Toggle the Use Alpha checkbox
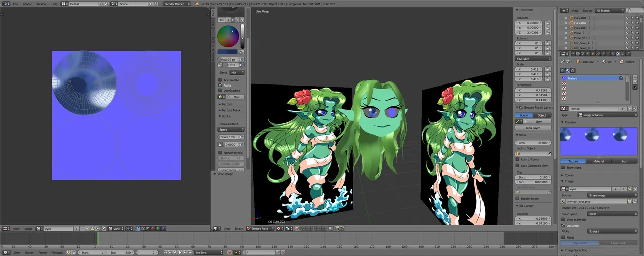The width and height of the screenshot is (644, 256). 563,226
